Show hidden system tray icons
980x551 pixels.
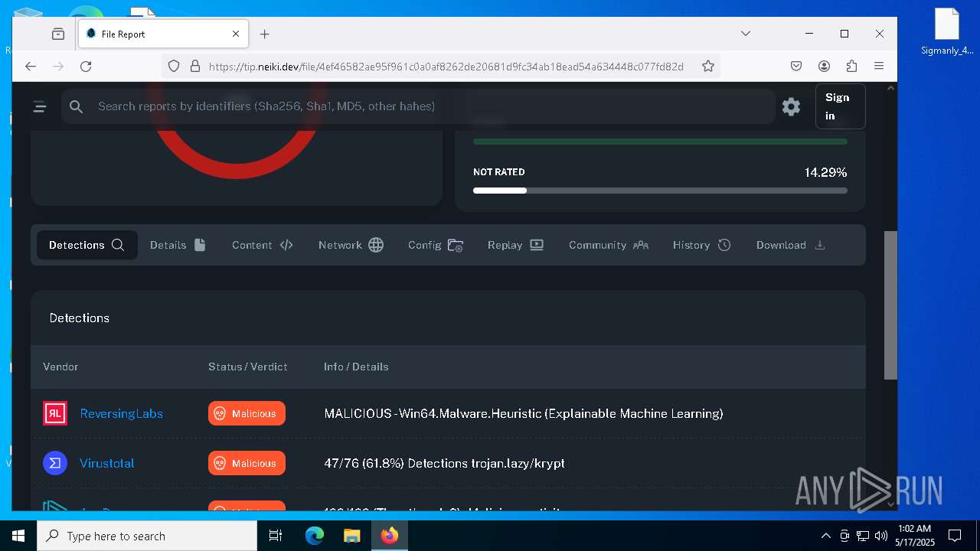pos(825,536)
